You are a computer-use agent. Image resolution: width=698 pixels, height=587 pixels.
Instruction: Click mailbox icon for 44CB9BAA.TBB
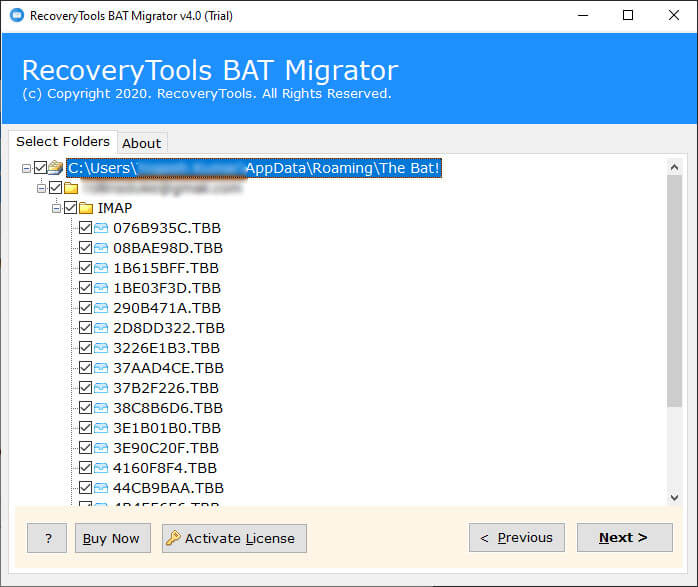[x=101, y=489]
